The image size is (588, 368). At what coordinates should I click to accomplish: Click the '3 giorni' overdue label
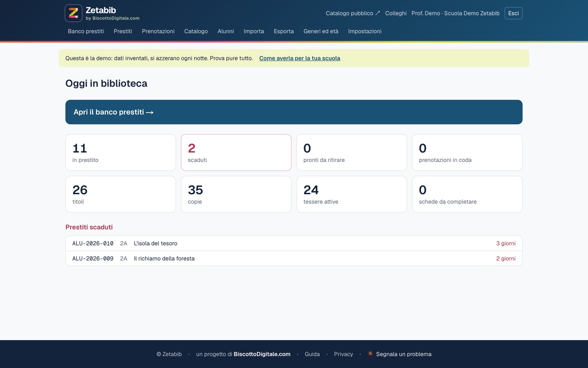(506, 243)
